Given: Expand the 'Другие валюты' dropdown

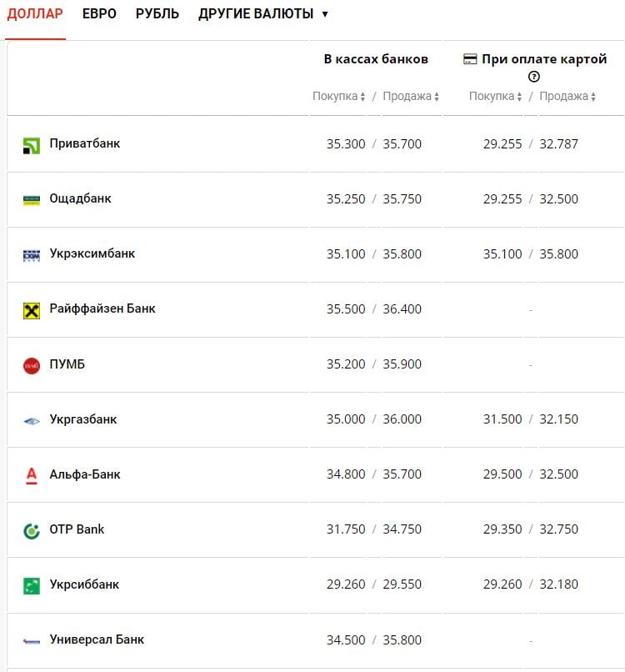Looking at the screenshot, I should pos(263,14).
